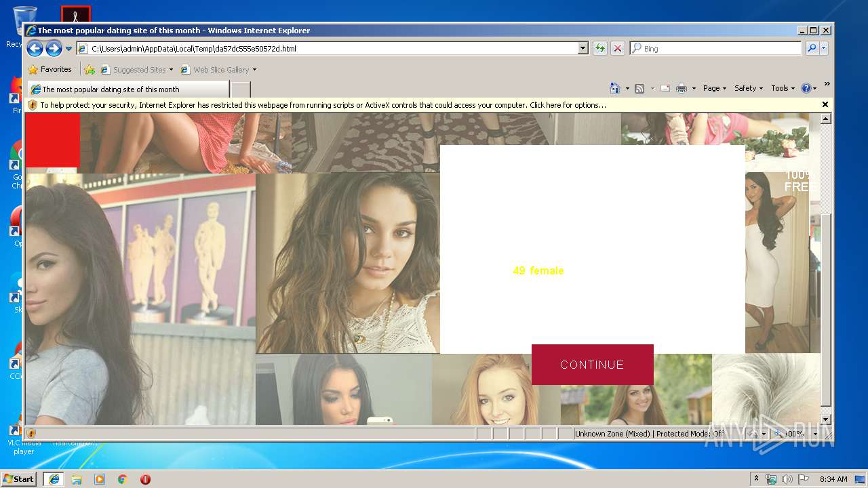Go forward with the Forward arrow button
Image resolution: width=868 pixels, height=488 pixels.
tap(54, 48)
